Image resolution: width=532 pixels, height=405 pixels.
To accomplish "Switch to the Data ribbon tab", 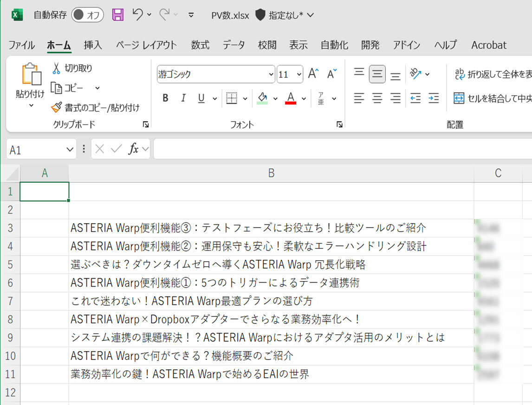I will [x=234, y=45].
